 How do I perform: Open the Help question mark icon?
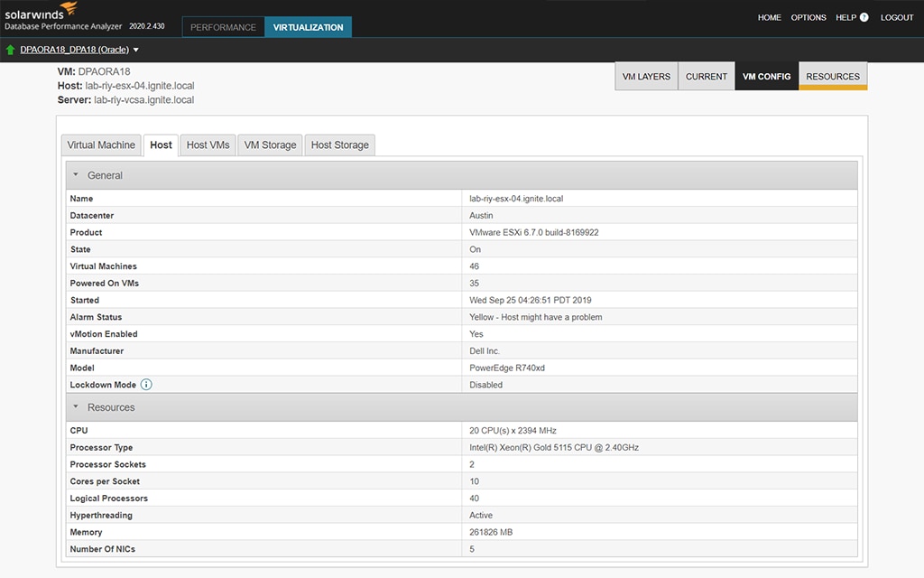pos(865,17)
